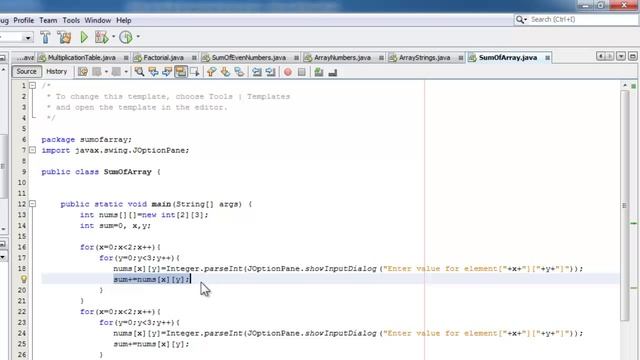The height and width of the screenshot is (360, 640).
Task: Close the MultiplicationTable.java tab
Action: [x=126, y=58]
